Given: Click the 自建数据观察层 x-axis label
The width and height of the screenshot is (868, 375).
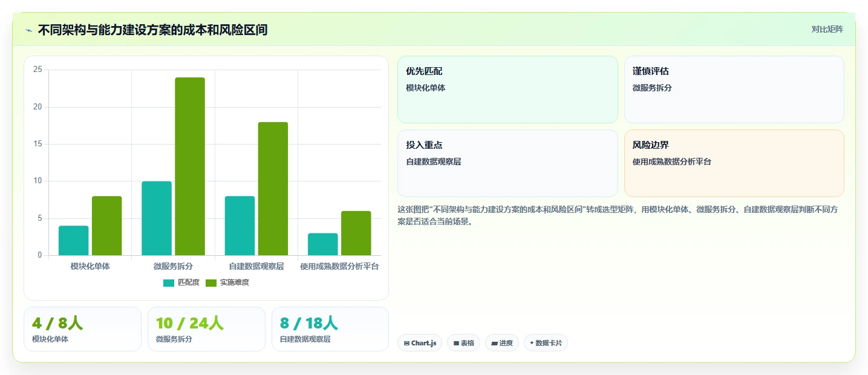Looking at the screenshot, I should (x=256, y=266).
